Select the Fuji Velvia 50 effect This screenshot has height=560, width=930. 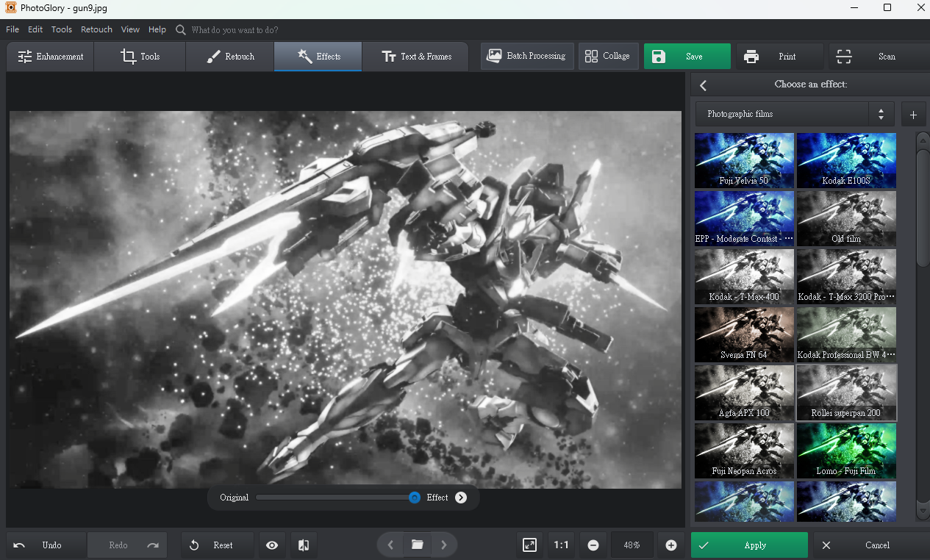point(744,160)
